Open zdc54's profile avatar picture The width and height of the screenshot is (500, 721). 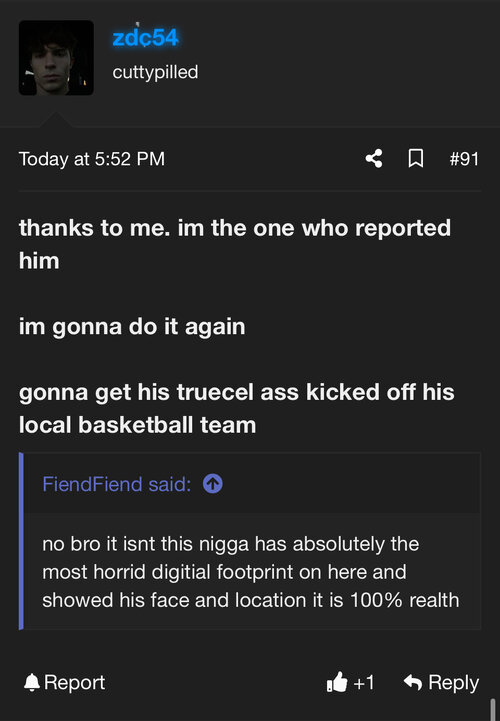(x=56, y=58)
